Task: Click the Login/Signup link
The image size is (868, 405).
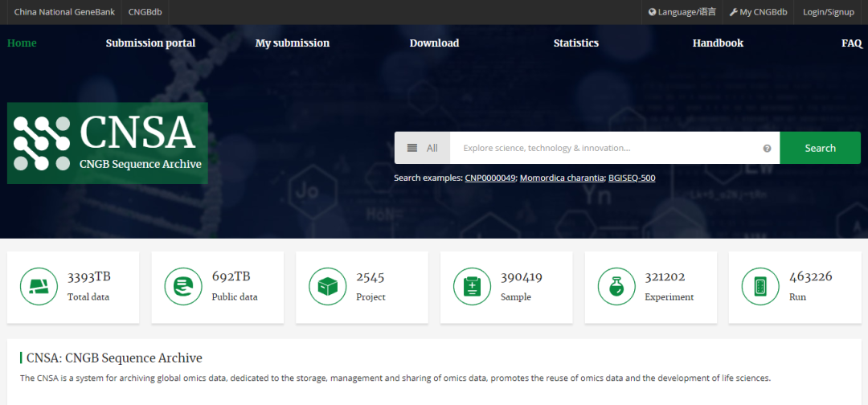Action: [828, 12]
